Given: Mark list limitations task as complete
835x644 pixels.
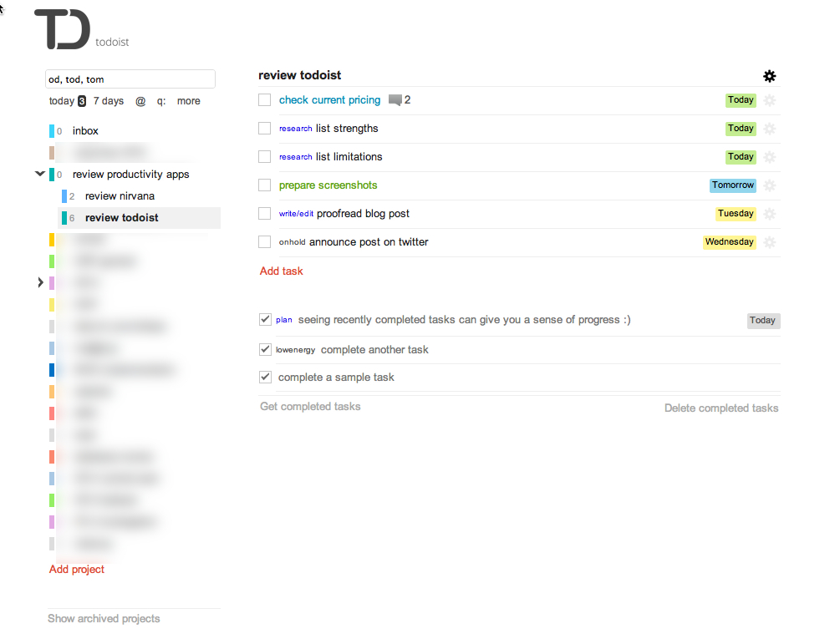Looking at the screenshot, I should point(265,157).
